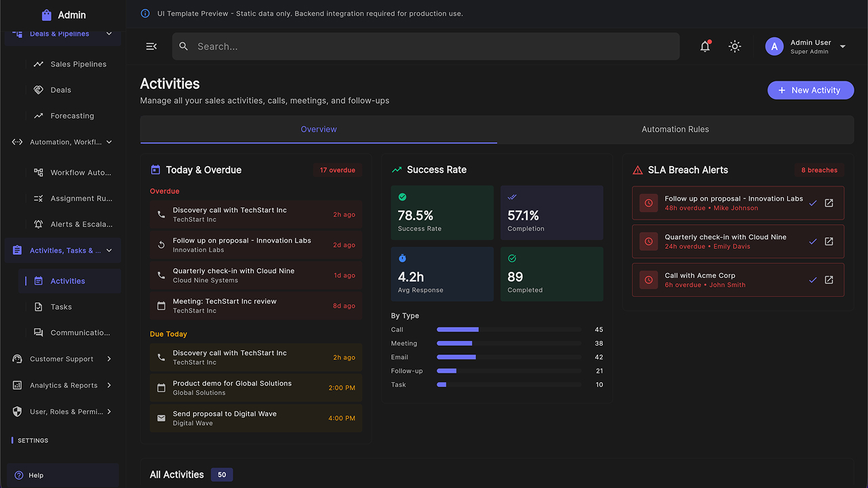
Task: Open Cloud Nine SLA alert externally
Action: (829, 241)
